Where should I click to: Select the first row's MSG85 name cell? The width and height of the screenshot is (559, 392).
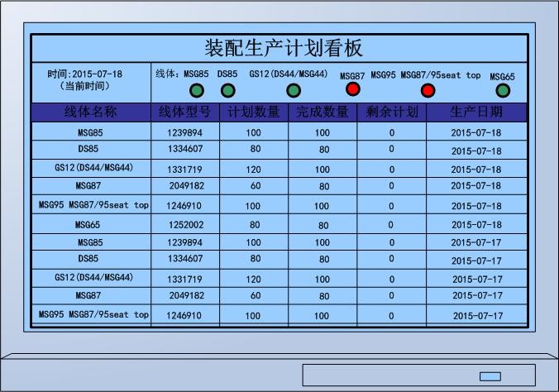[91, 131]
